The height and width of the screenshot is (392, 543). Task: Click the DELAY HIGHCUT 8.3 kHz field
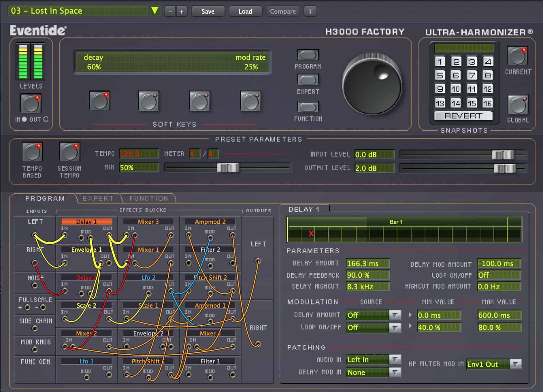click(x=368, y=287)
